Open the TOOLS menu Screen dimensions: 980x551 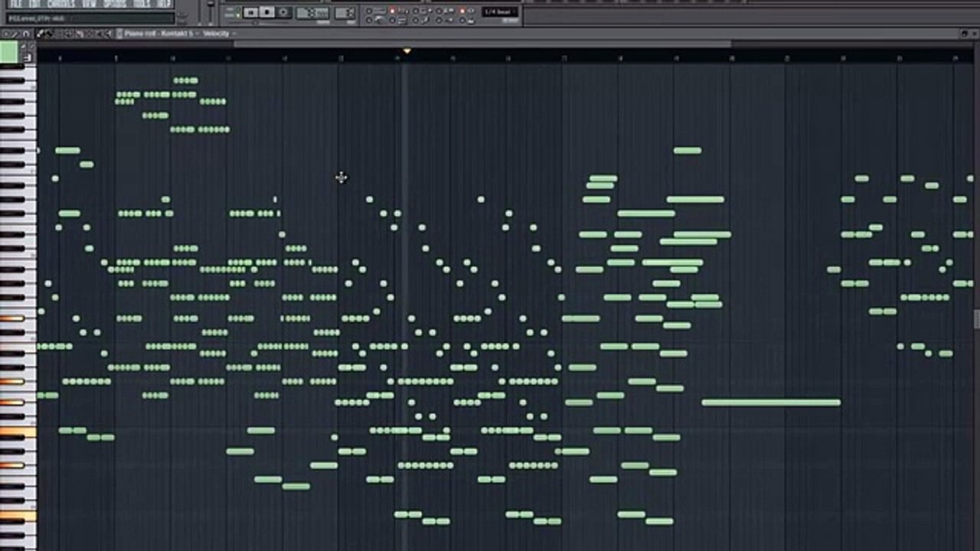pos(141,3)
